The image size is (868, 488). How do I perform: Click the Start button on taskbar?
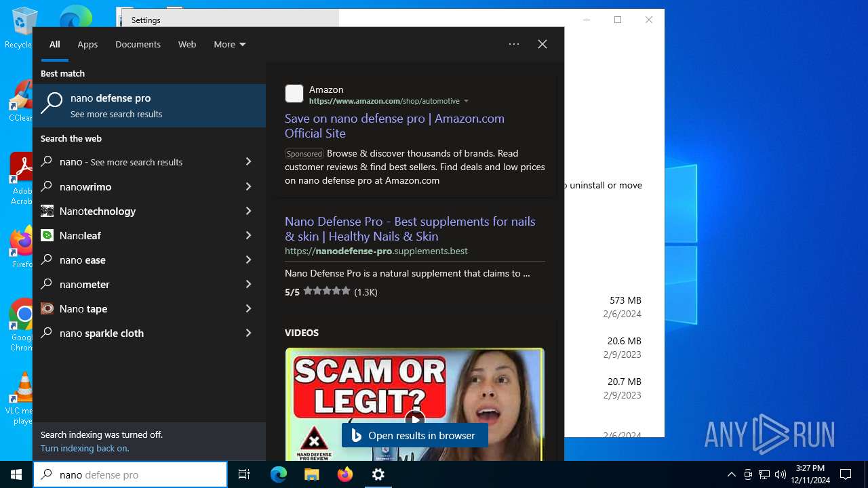point(16,474)
